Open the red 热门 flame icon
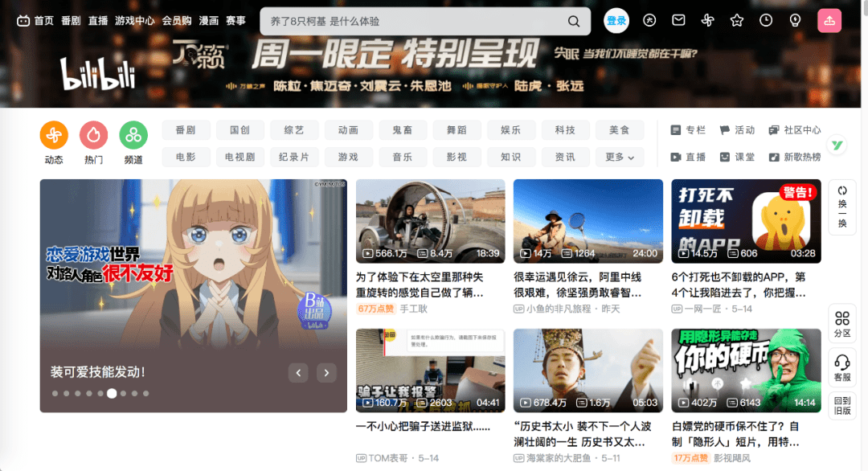This screenshot has height=471, width=868. coord(93,135)
